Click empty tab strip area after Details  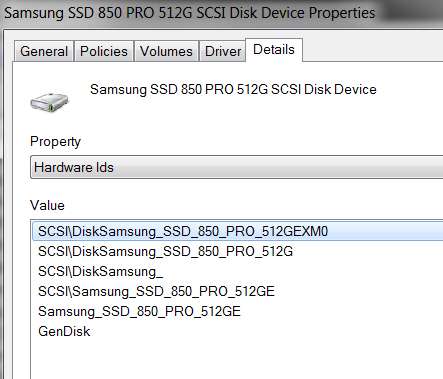[373, 50]
